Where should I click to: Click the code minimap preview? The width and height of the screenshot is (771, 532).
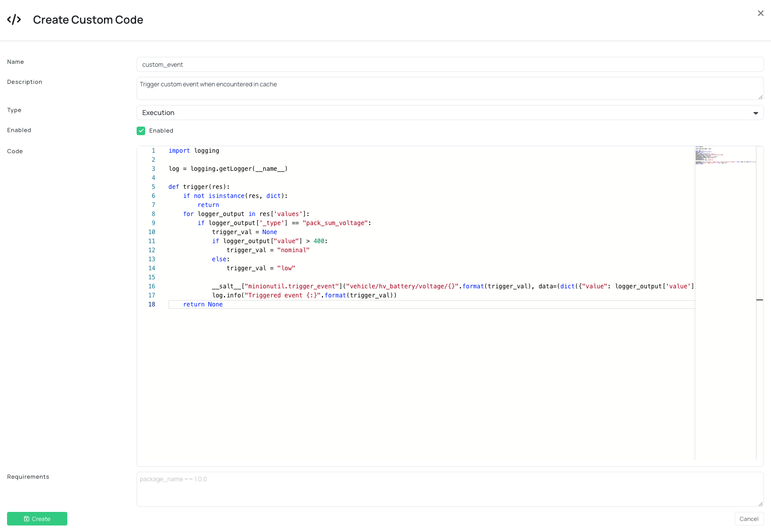point(725,155)
